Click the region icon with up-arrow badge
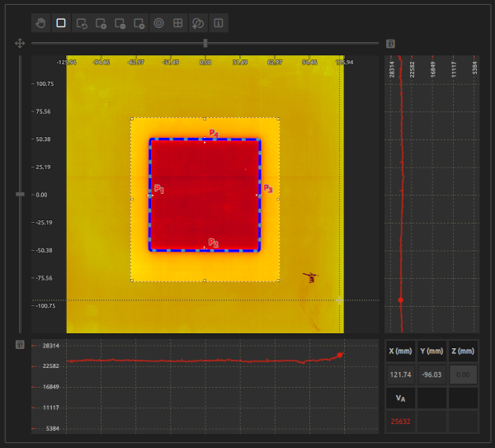Screen dimensions: 495x448 pos(101,23)
